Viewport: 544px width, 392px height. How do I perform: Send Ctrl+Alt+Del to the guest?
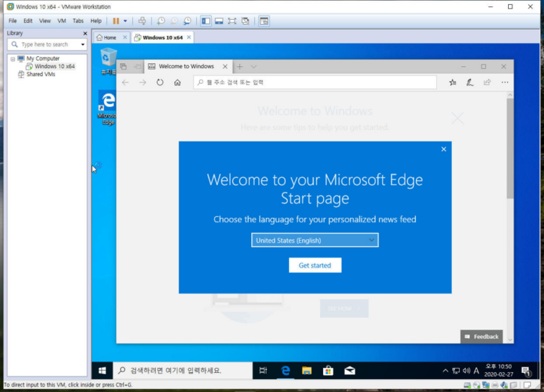pyautogui.click(x=142, y=21)
